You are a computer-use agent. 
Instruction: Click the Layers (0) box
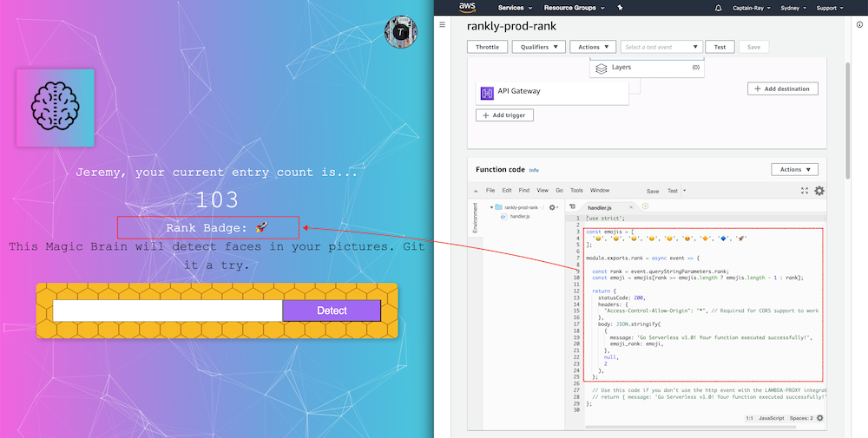click(x=648, y=68)
